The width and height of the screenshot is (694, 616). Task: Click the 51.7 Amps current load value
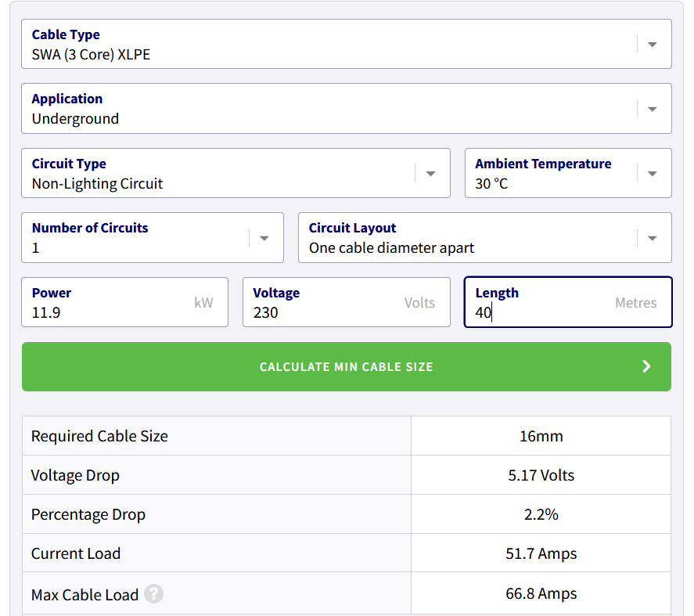(541, 553)
